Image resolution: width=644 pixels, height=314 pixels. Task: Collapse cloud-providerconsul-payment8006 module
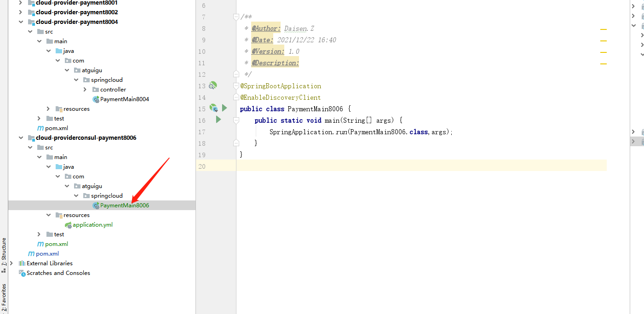[x=21, y=138]
